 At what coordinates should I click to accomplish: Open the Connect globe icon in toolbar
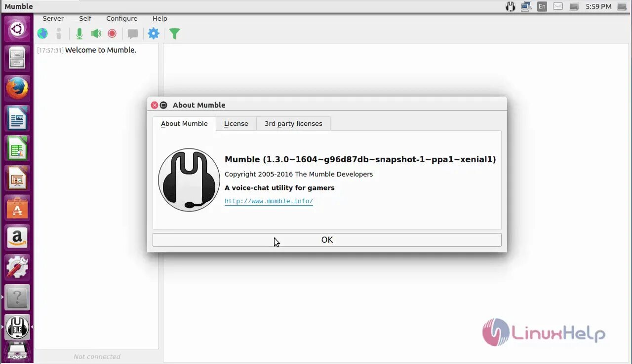43,34
